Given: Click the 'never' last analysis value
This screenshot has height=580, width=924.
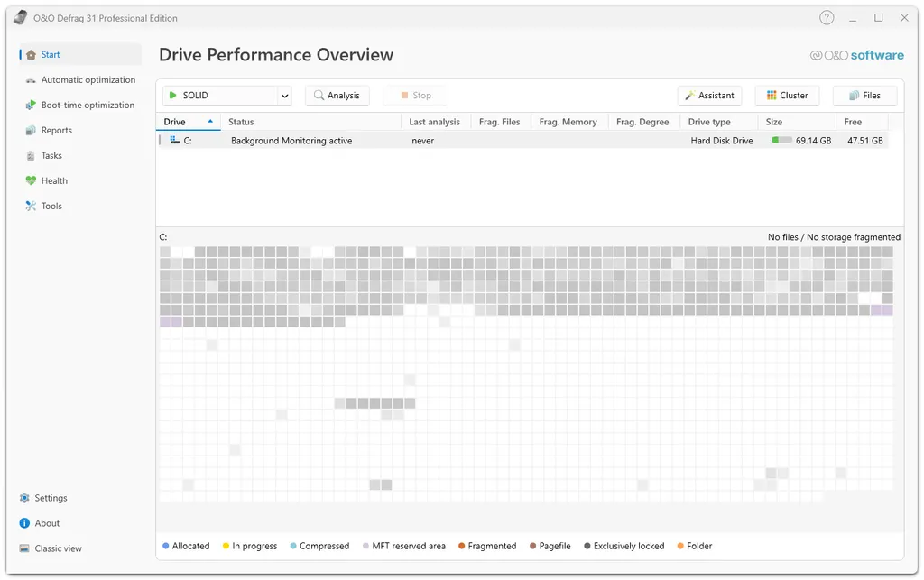Looking at the screenshot, I should pos(423,141).
